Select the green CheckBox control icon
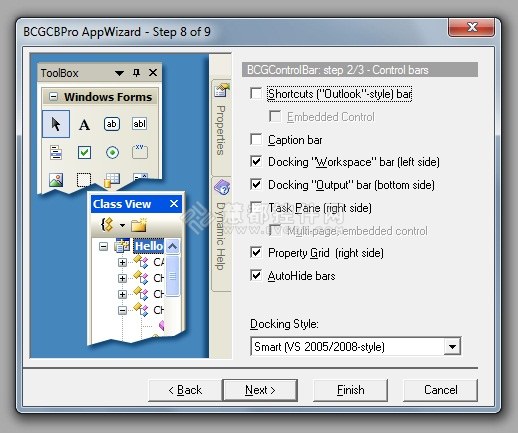 tap(84, 153)
